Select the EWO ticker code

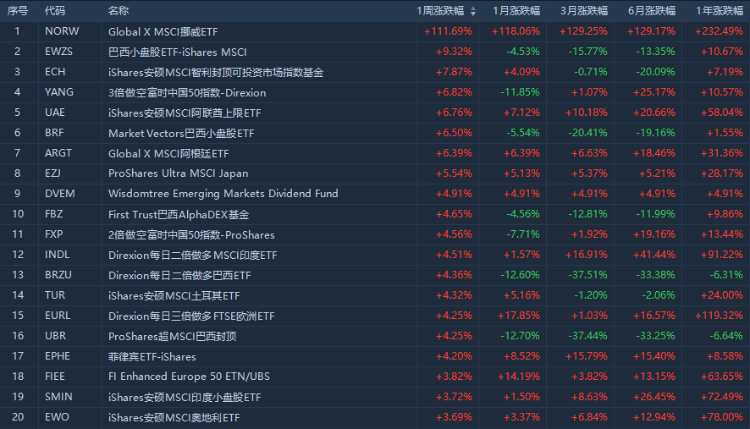(57, 417)
